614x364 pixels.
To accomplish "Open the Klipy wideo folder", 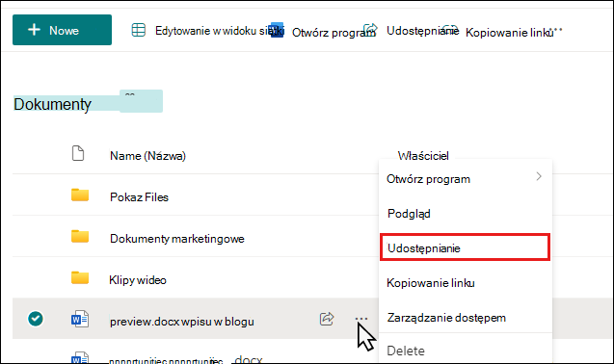I will click(138, 280).
